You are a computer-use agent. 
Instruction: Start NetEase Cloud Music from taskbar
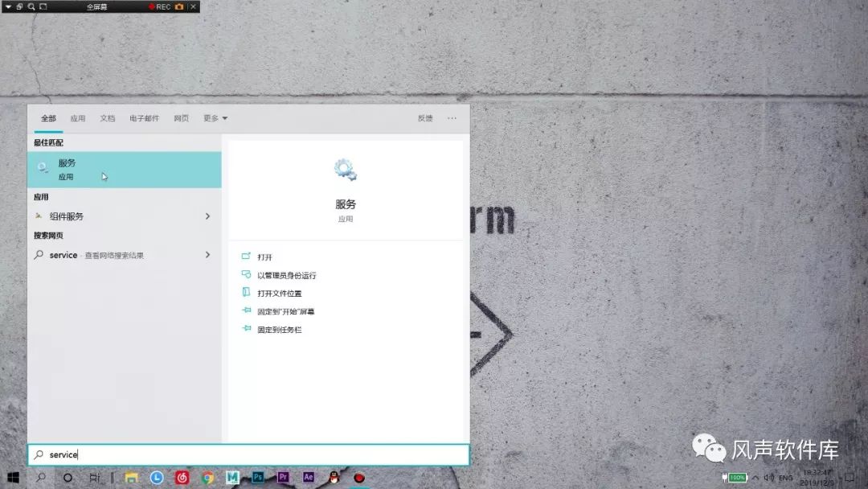click(183, 477)
